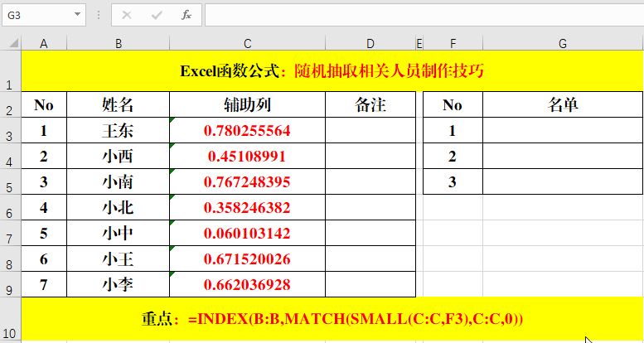Image resolution: width=644 pixels, height=343 pixels.
Task: Click the Name Box showing G3
Action: [37, 15]
